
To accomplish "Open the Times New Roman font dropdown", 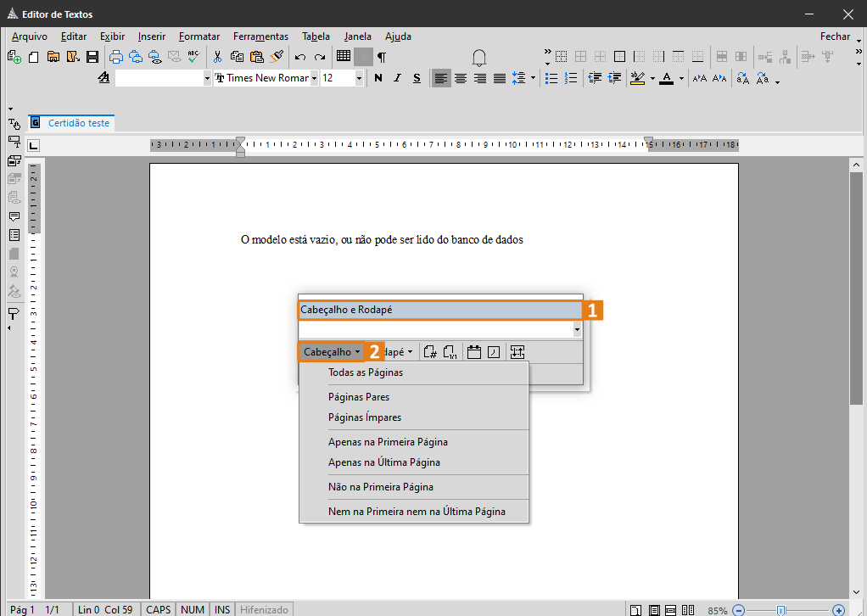I will [314, 78].
